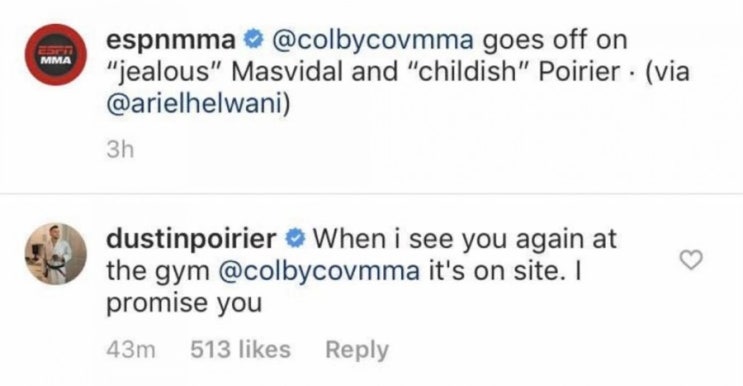Viewport: 743px width, 386px height.
Task: Click the espnmma username
Action: pyautogui.click(x=171, y=40)
